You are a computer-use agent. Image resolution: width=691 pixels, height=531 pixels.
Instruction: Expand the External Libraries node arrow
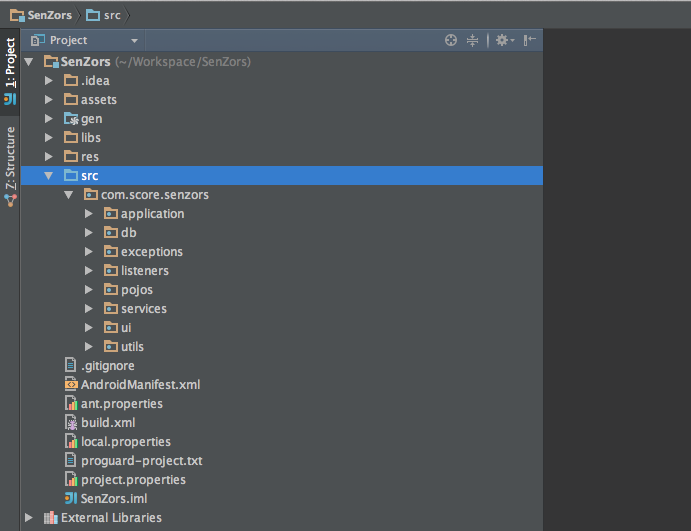coord(29,517)
